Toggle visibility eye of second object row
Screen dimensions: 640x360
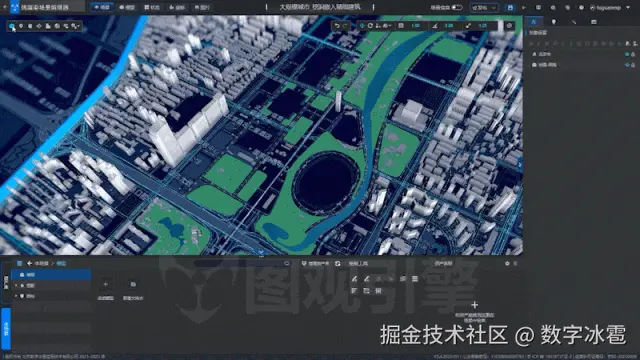point(627,65)
